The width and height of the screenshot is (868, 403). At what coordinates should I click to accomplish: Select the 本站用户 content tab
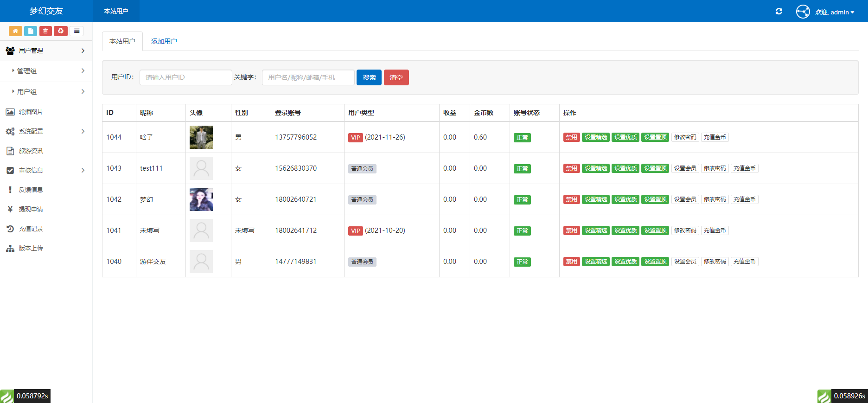122,41
